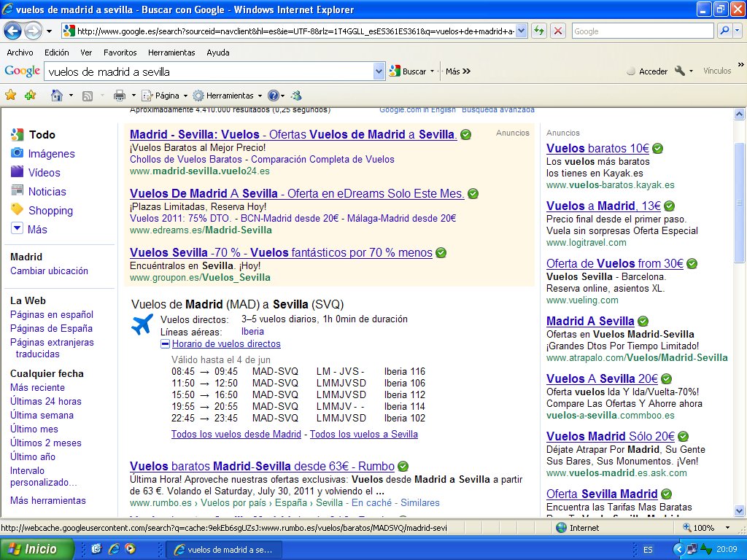
Task: Open the Archivo menu
Action: click(x=20, y=52)
